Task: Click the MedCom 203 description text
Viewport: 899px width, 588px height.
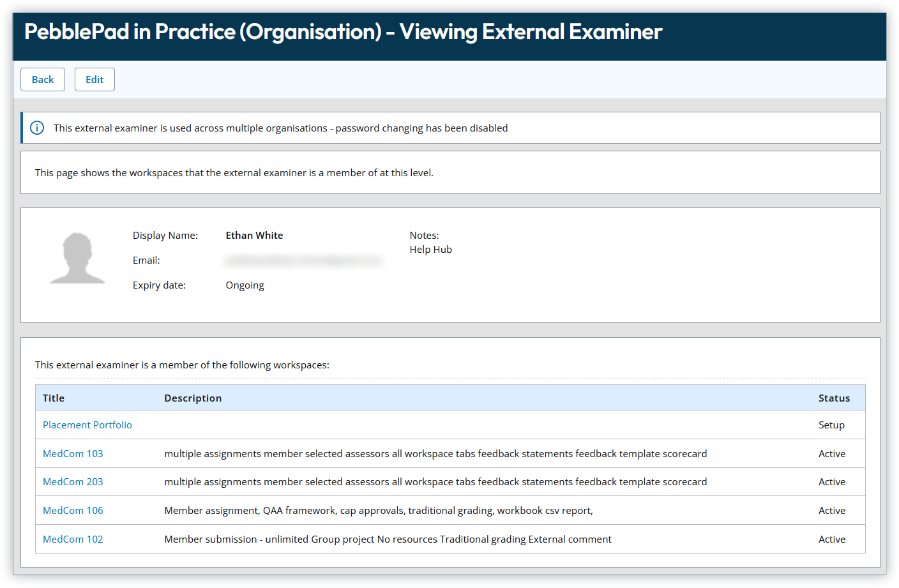Action: 435,482
